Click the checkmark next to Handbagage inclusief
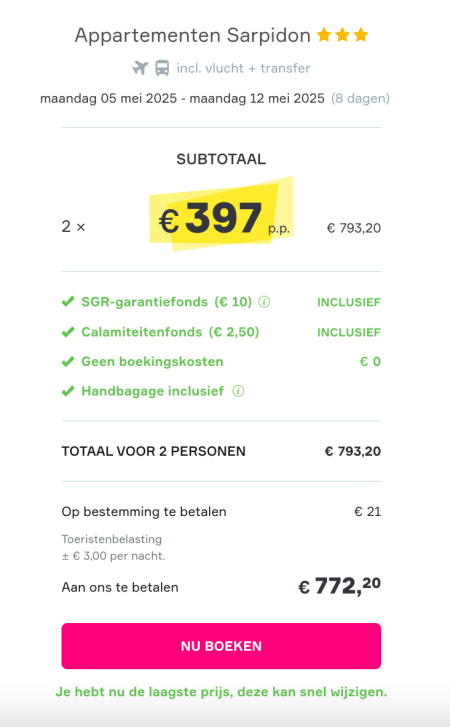Screen dimensions: 450x727 pos(68,391)
